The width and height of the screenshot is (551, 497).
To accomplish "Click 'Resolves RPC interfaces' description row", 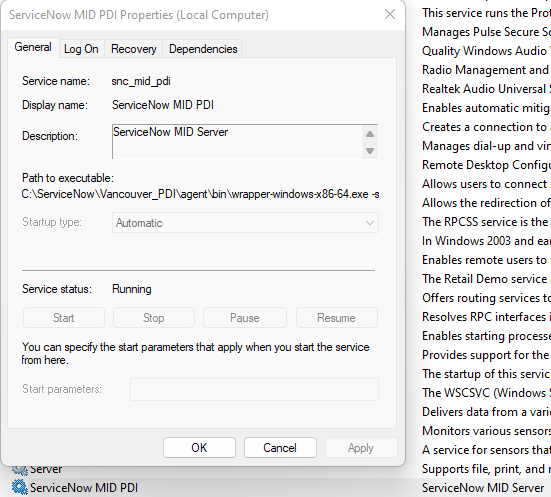I will click(486, 316).
